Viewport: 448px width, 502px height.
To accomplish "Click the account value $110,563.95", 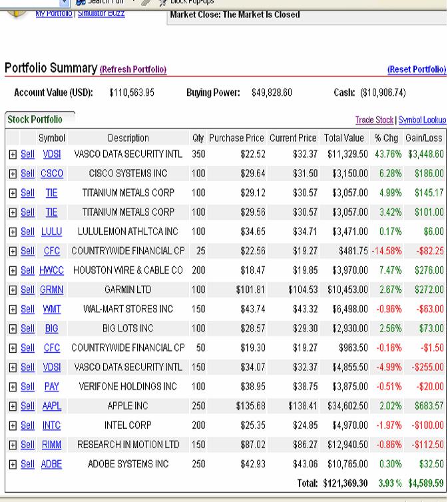I will 132,93.
